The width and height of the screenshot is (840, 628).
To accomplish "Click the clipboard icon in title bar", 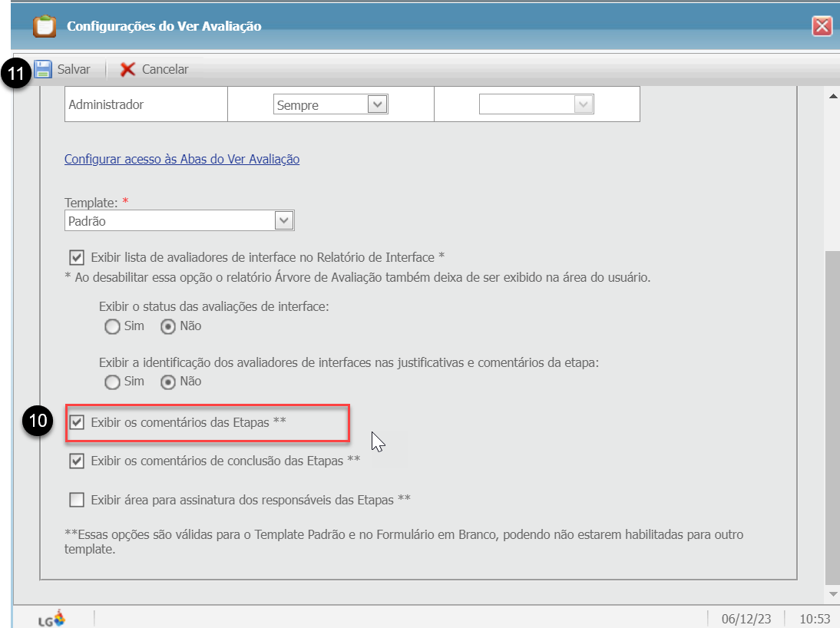I will [45, 26].
